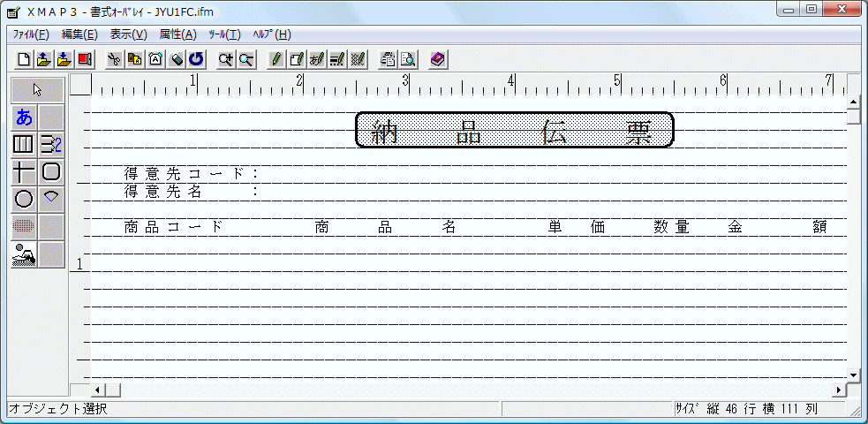Select the 金額 column heading
This screenshot has height=424, width=868.
click(777, 227)
